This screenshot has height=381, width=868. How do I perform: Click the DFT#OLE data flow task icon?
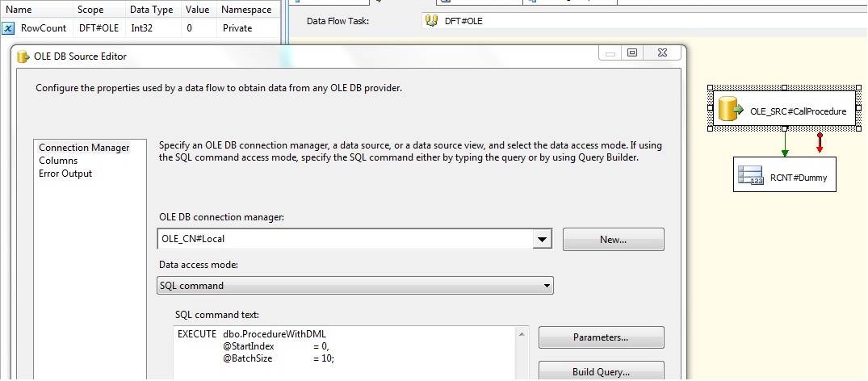[x=432, y=21]
